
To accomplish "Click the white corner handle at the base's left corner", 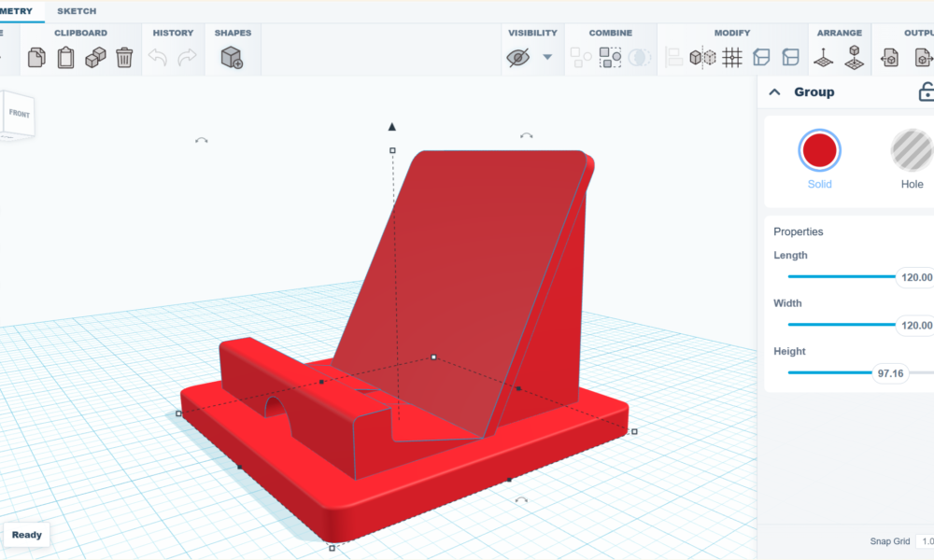I will click(178, 413).
